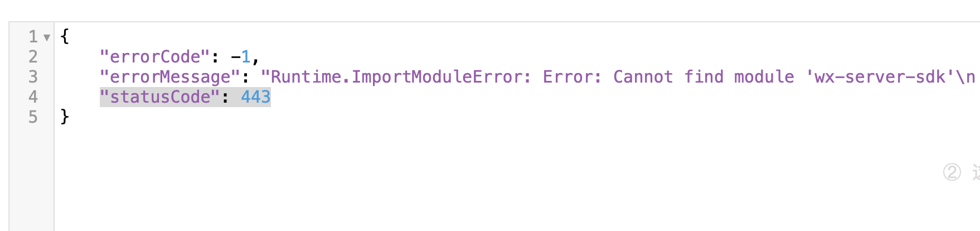Click the 443 status code value
The width and height of the screenshot is (980, 231).
click(x=256, y=97)
